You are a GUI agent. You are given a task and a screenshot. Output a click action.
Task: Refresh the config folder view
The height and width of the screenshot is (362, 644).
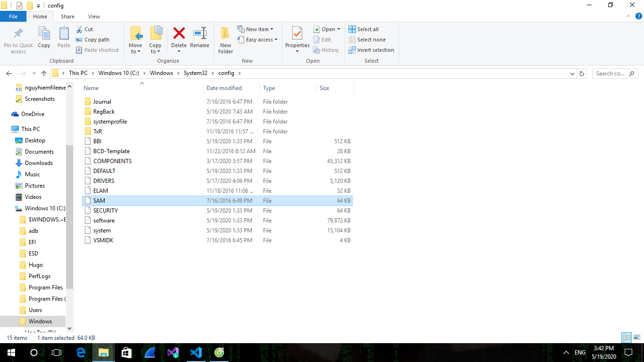(582, 74)
